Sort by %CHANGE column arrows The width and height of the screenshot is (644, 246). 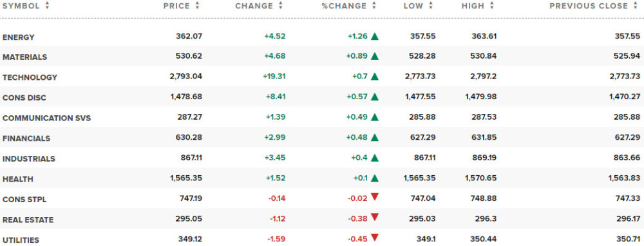(x=374, y=6)
